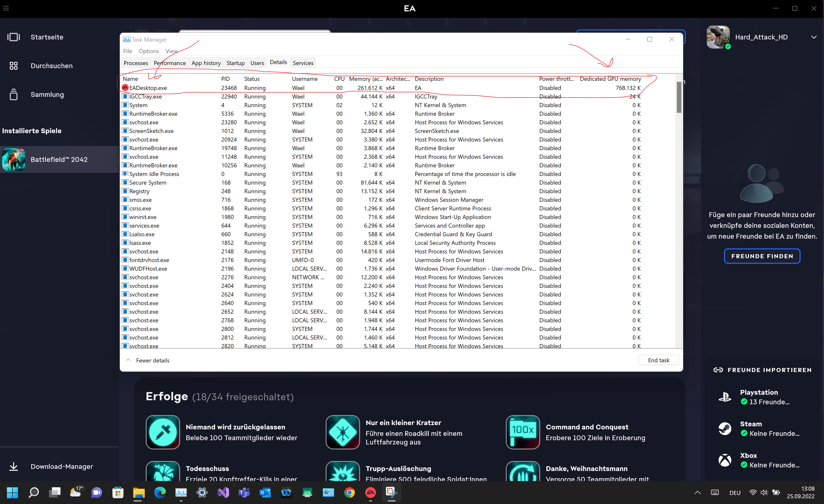Image resolution: width=824 pixels, height=504 pixels.
Task: Select the Playstation icon under Freunde importieren
Action: [725, 396]
